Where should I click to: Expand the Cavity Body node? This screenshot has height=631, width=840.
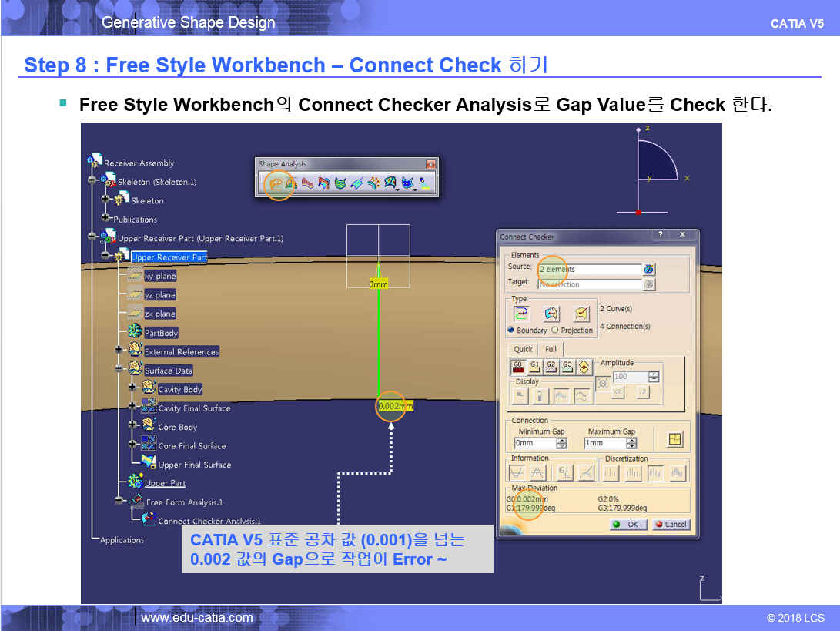pos(132,389)
